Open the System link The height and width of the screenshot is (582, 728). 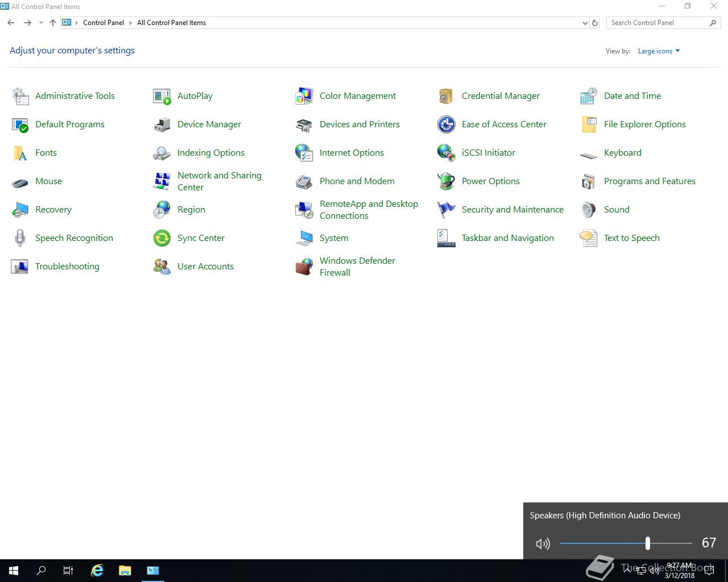(x=334, y=238)
